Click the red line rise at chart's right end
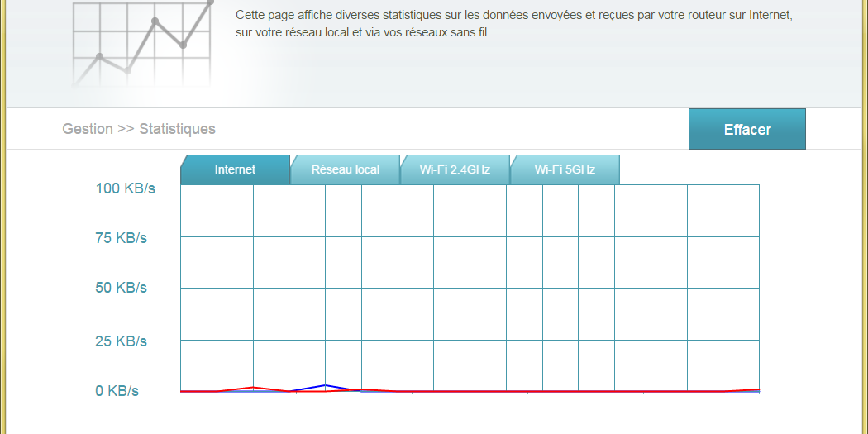 coord(756,389)
